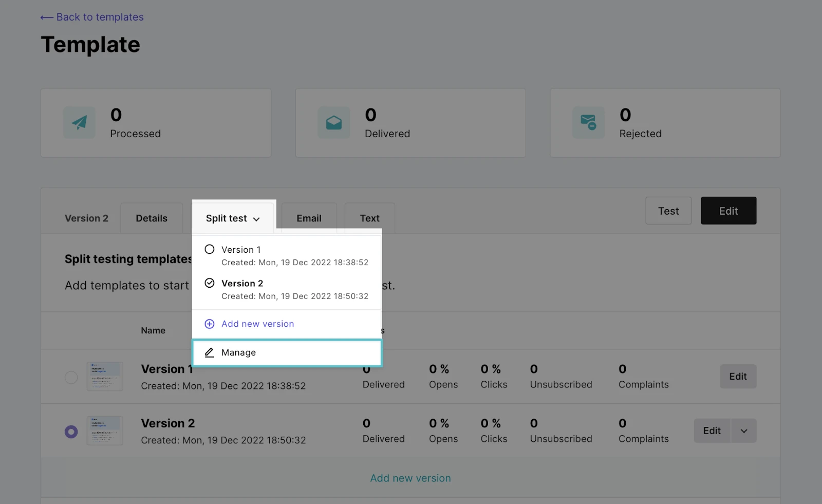Click the open envelope Delivered icon
This screenshot has width=822, height=504.
point(333,122)
